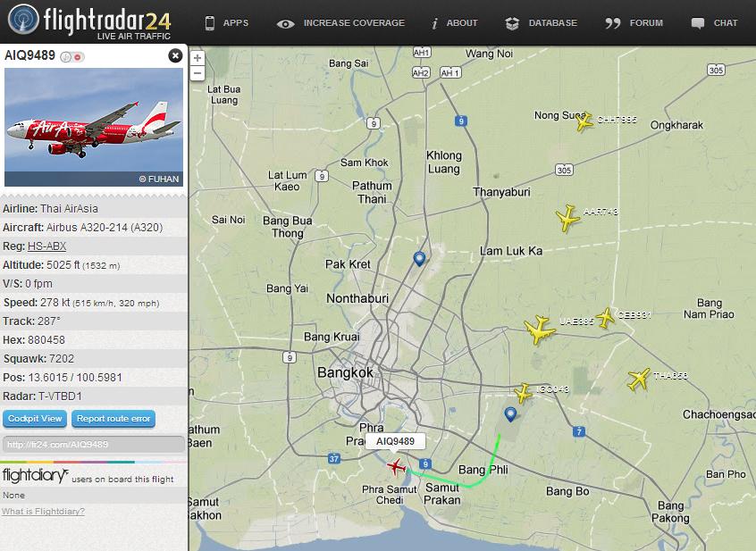Select the red AIQ9489 aircraft on map

tap(397, 466)
